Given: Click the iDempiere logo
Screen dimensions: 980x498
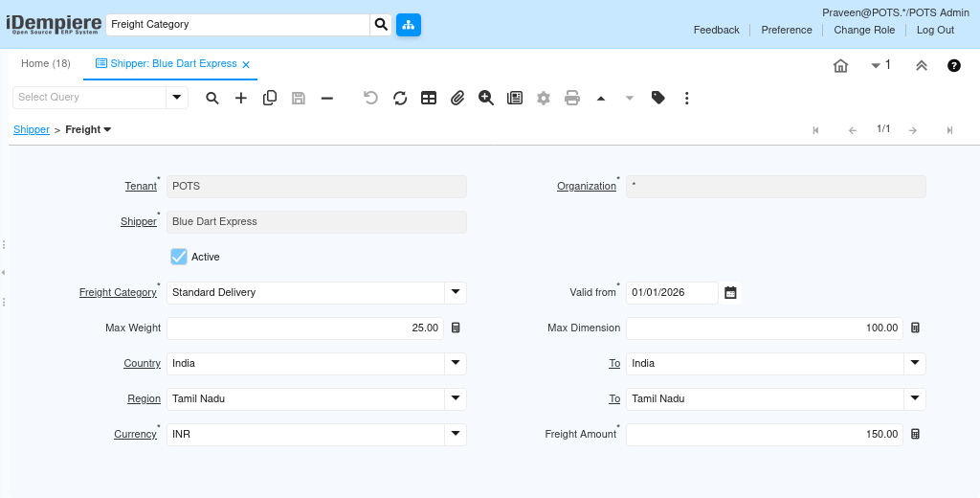Looking at the screenshot, I should pyautogui.click(x=54, y=24).
